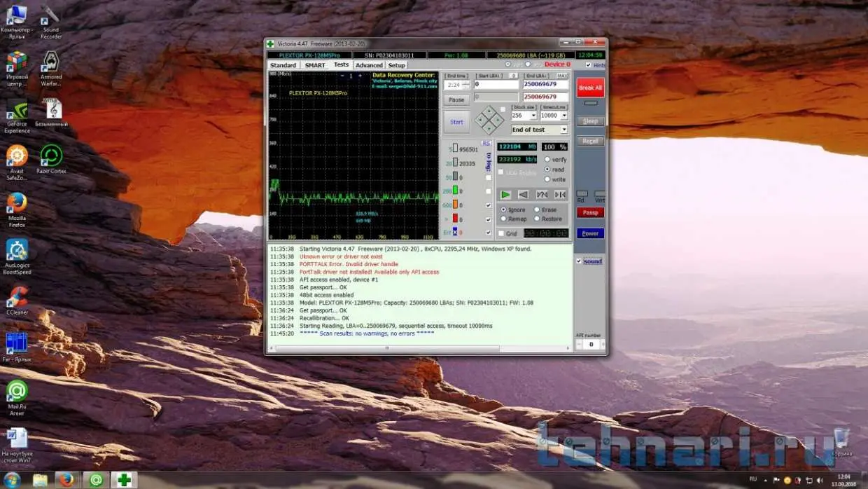Click the End LBA input field
This screenshot has height=489, width=868.
pos(546,84)
